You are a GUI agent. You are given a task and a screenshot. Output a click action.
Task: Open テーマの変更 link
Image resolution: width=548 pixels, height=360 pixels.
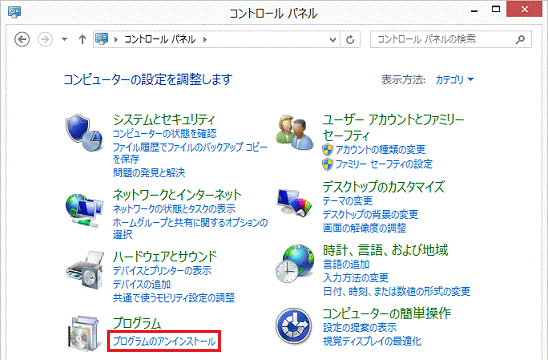[x=347, y=201]
